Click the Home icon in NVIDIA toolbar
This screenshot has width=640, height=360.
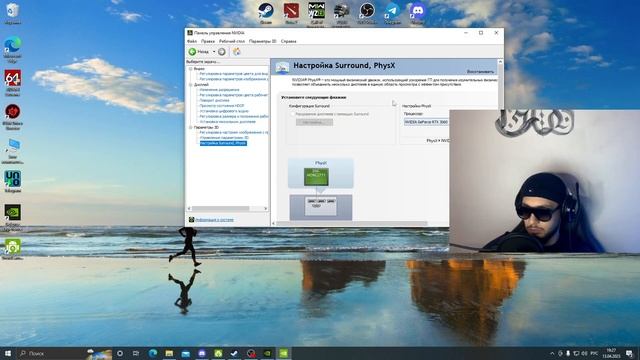coord(237,52)
